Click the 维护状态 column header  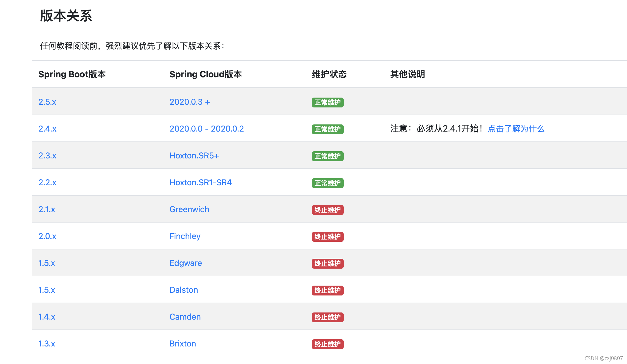pos(329,74)
